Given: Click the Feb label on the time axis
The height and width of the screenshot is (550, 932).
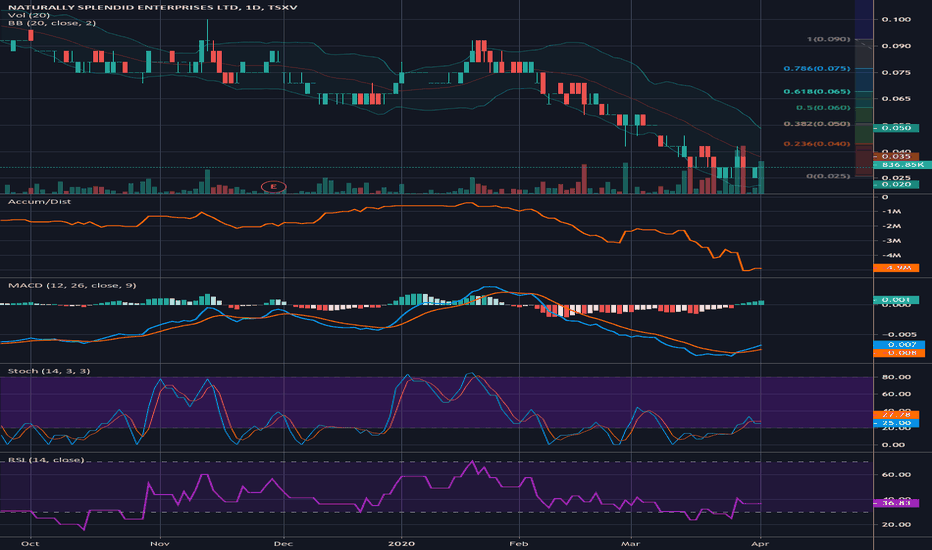Looking at the screenshot, I should [x=519, y=543].
